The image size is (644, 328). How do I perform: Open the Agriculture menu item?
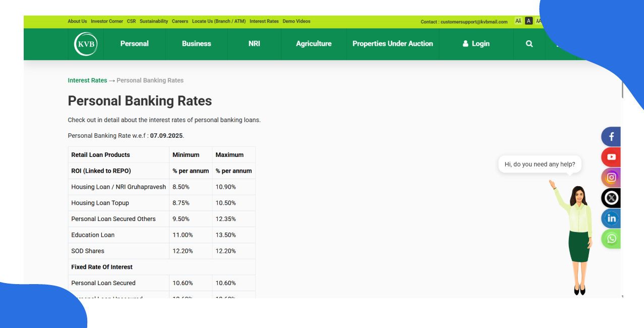[x=314, y=44]
